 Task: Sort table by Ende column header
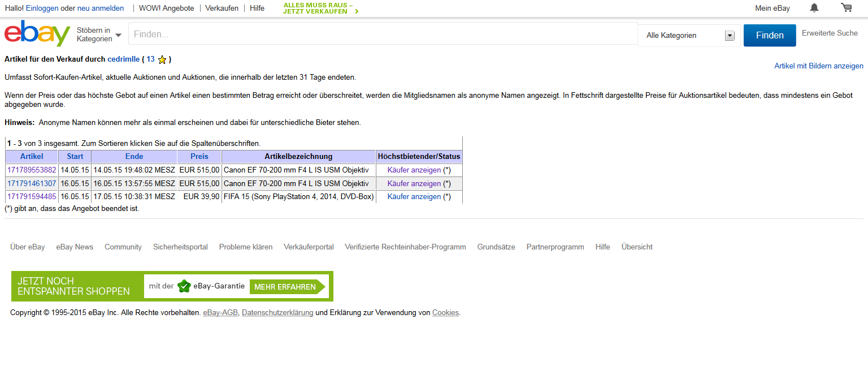pos(134,157)
